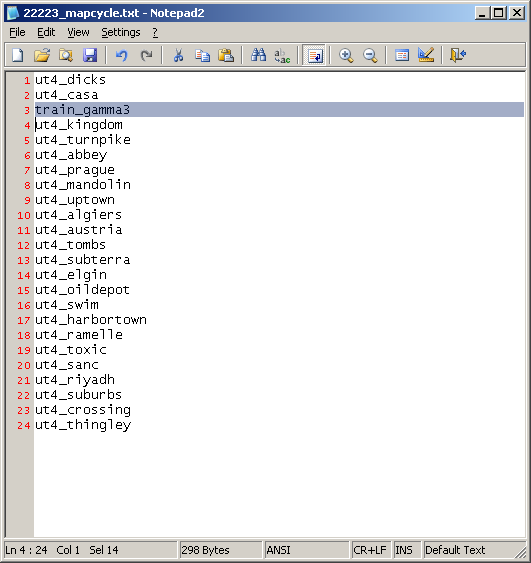The image size is (531, 563).
Task: Browse files with the magnifier-folder icon
Action: [66, 55]
